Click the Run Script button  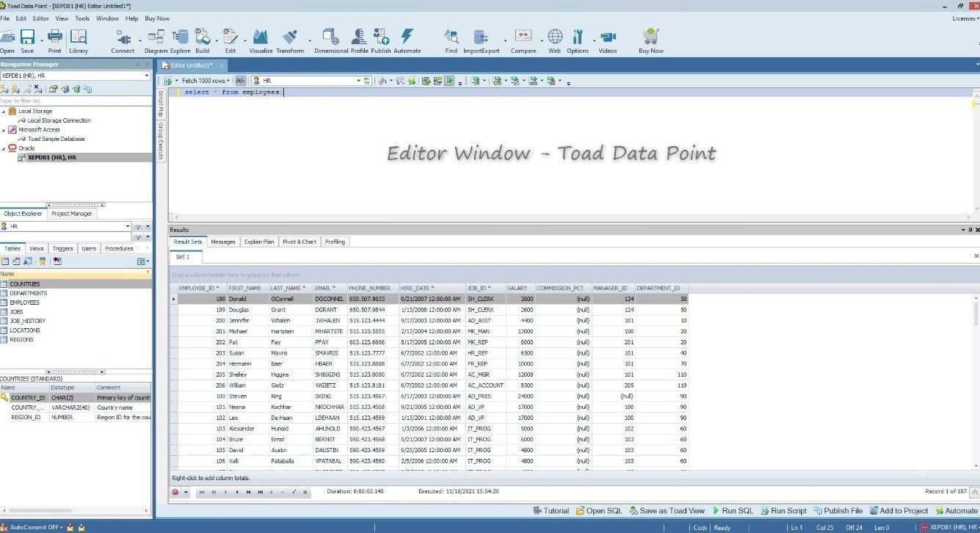(783, 511)
